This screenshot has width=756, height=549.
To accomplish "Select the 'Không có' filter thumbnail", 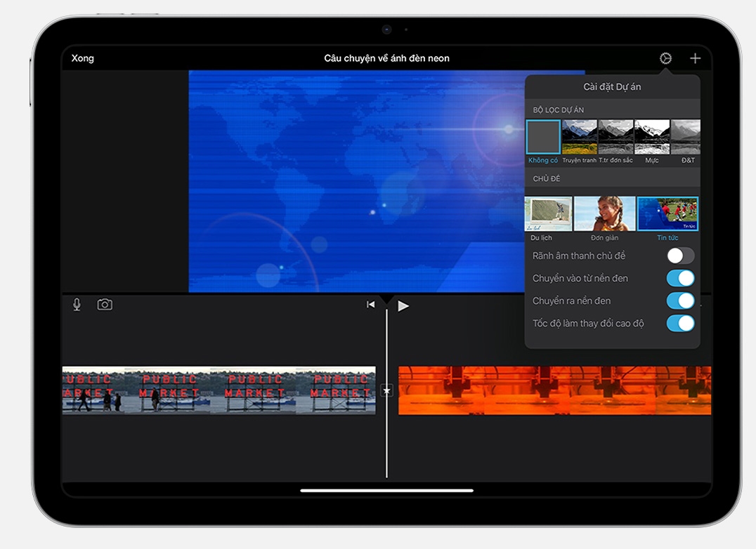I will click(543, 137).
